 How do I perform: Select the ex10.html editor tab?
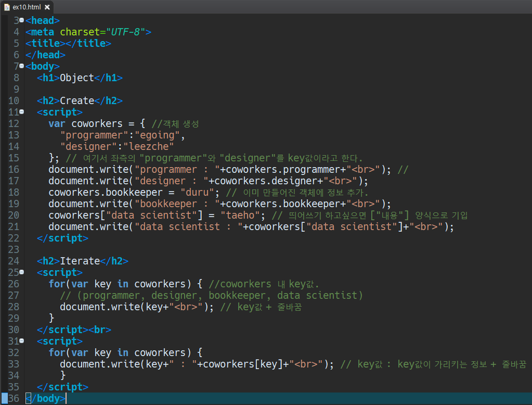pyautogui.click(x=27, y=7)
